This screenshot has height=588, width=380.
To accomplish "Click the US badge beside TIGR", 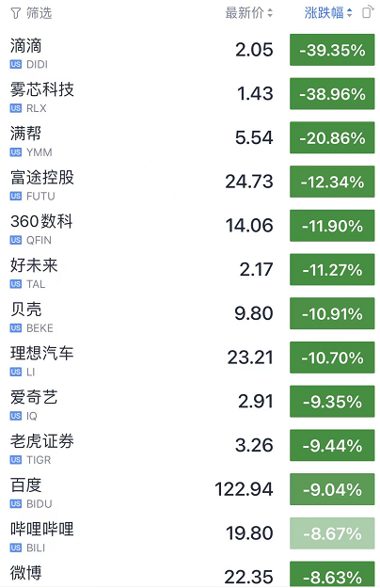I will (x=16, y=460).
